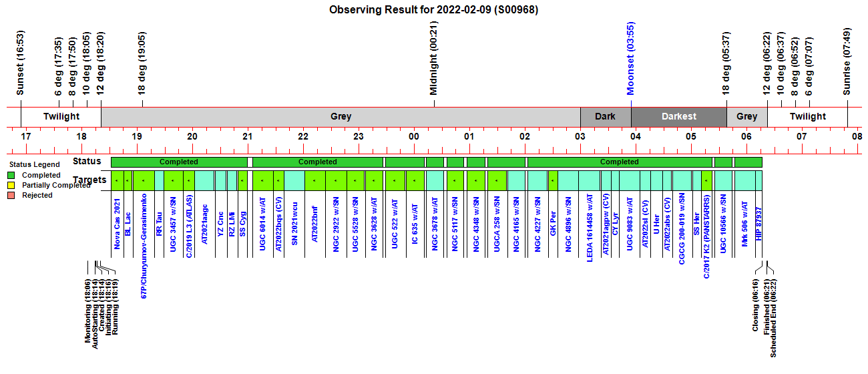Select NGC 5117 w/SN target
Image resolution: width=868 pixels, height=374 pixels.
pos(455,225)
